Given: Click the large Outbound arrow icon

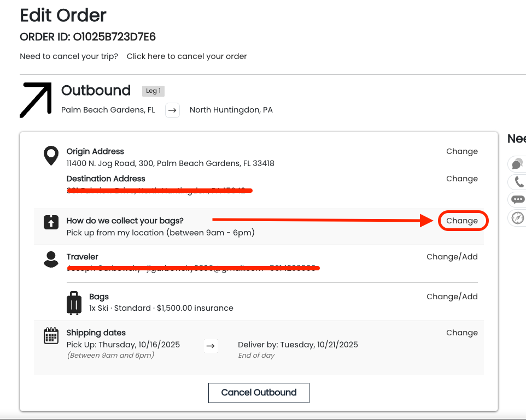Looking at the screenshot, I should click(x=36, y=100).
